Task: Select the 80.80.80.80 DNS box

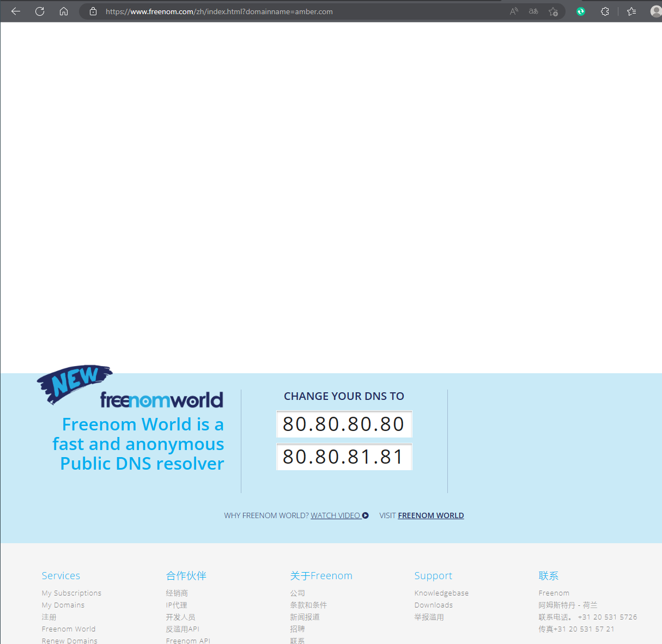Action: click(x=344, y=424)
